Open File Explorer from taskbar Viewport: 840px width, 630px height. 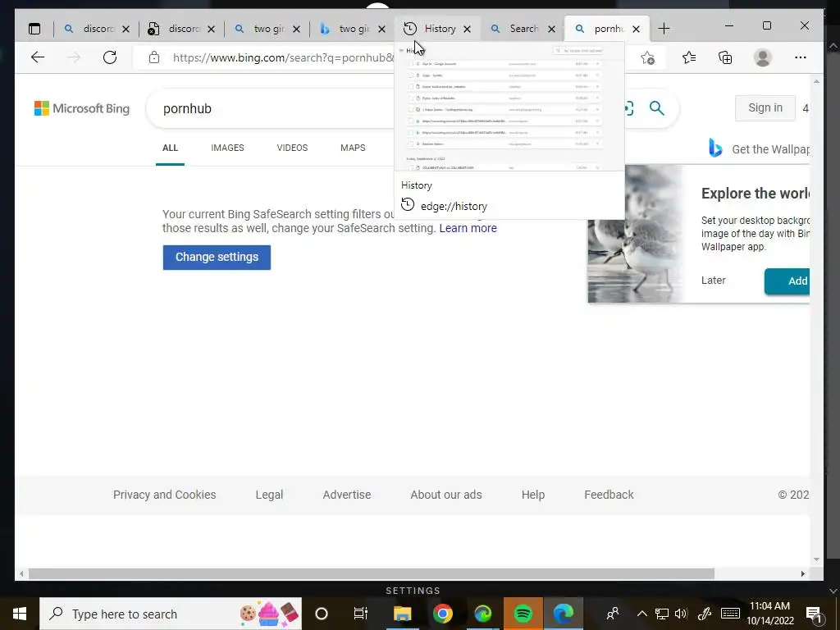[x=402, y=614]
